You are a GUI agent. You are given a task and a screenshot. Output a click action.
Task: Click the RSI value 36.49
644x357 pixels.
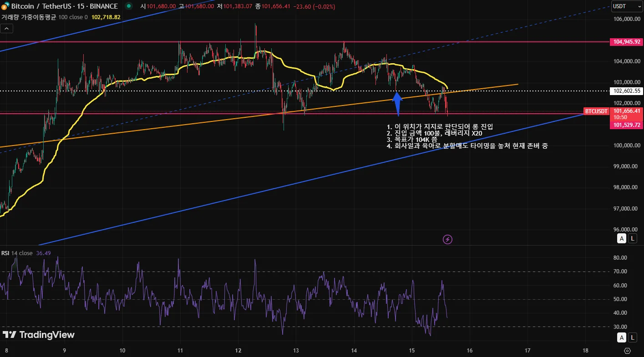tap(44, 253)
